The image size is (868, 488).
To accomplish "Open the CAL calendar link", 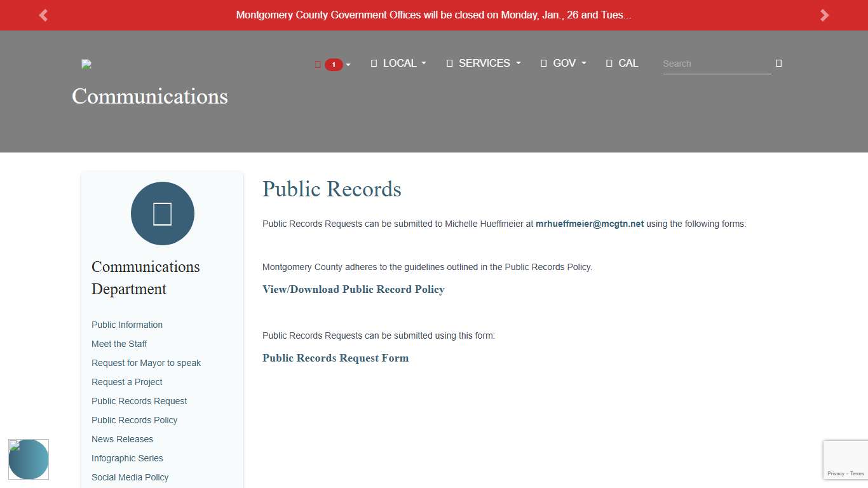I will (x=621, y=64).
